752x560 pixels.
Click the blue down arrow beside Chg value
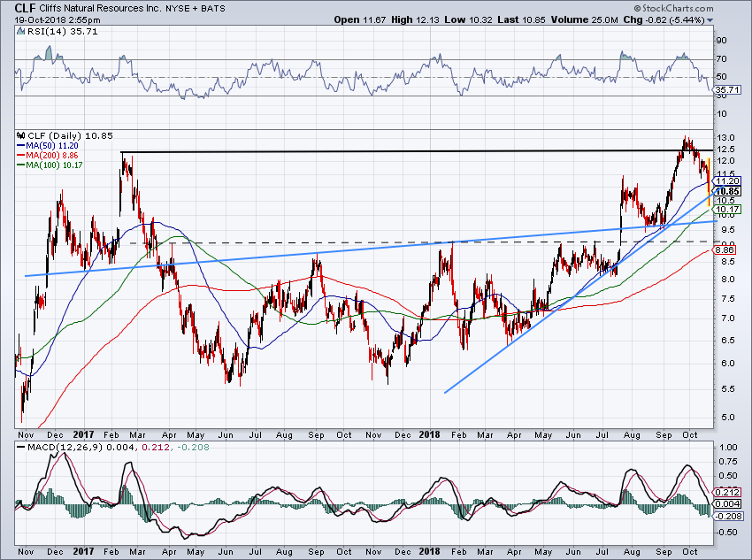[x=710, y=20]
